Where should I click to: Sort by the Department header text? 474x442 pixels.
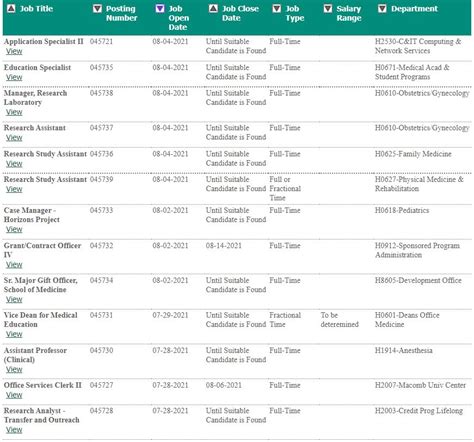414,9
